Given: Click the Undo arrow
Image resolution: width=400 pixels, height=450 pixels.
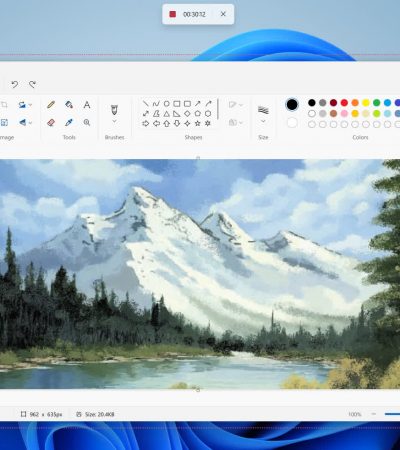Looking at the screenshot, I should [14, 84].
